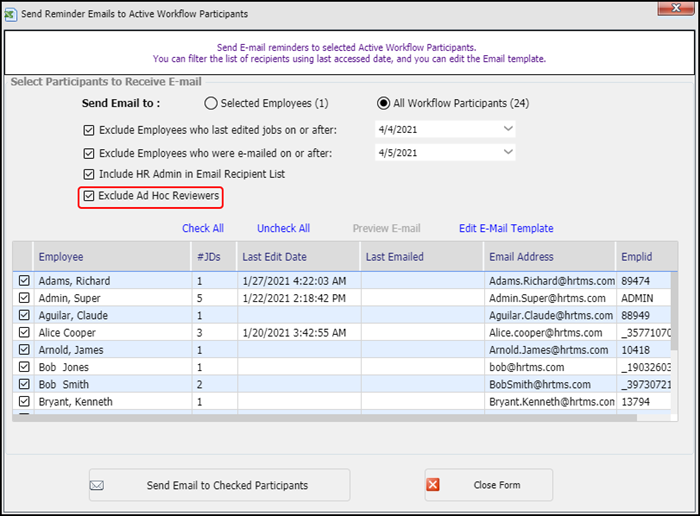
Task: Click the app icon in the title bar
Action: (13, 14)
